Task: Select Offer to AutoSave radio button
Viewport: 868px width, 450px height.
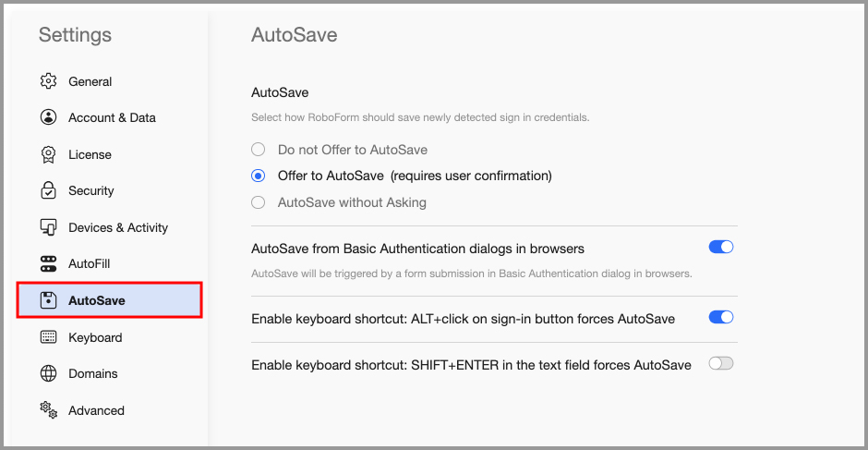Action: point(259,176)
